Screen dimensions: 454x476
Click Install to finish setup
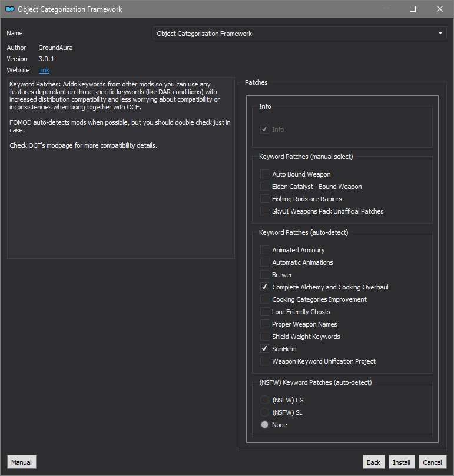click(402, 462)
